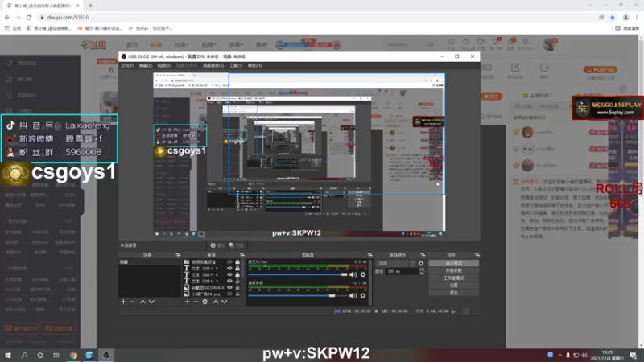Pop out the scenes (场景) dock panel icon
Image resolution: width=644 pixels, height=362 pixels.
coord(178,255)
